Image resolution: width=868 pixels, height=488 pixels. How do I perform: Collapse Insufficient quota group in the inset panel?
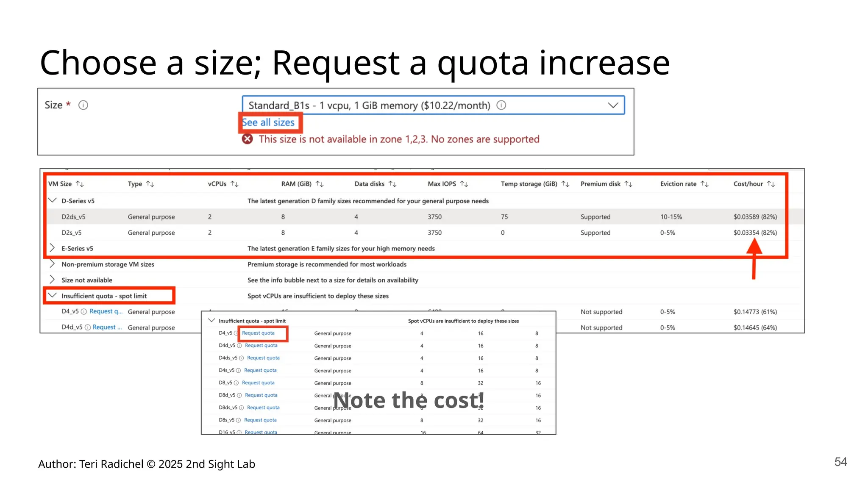pos(211,320)
